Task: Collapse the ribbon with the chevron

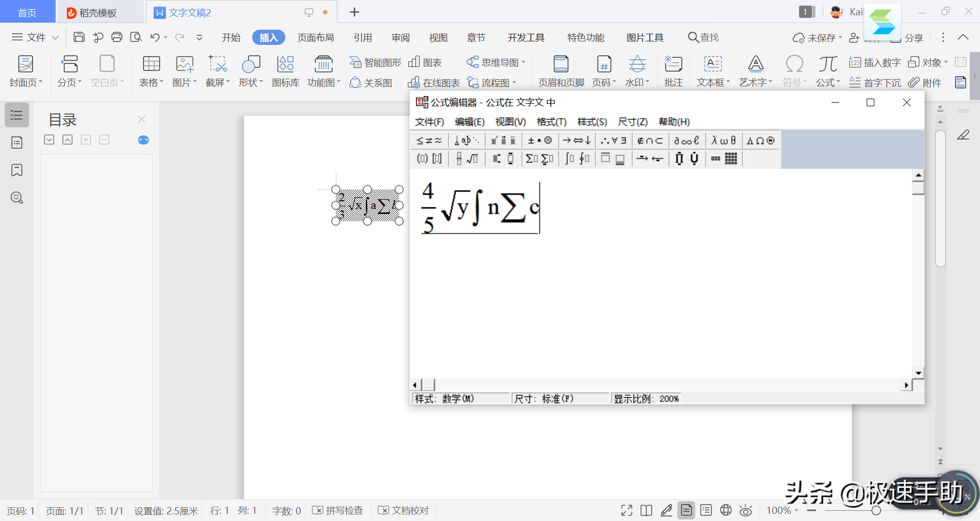Action: (963, 37)
